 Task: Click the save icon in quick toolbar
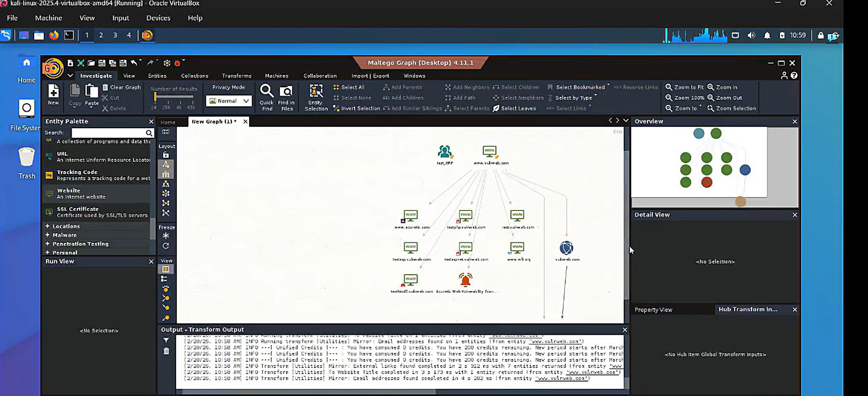click(x=102, y=63)
